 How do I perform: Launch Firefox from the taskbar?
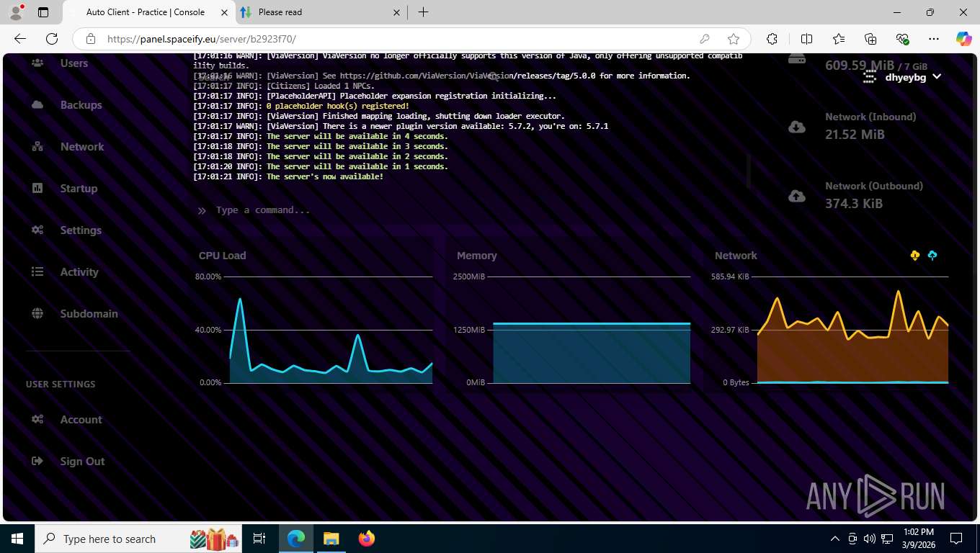367,539
